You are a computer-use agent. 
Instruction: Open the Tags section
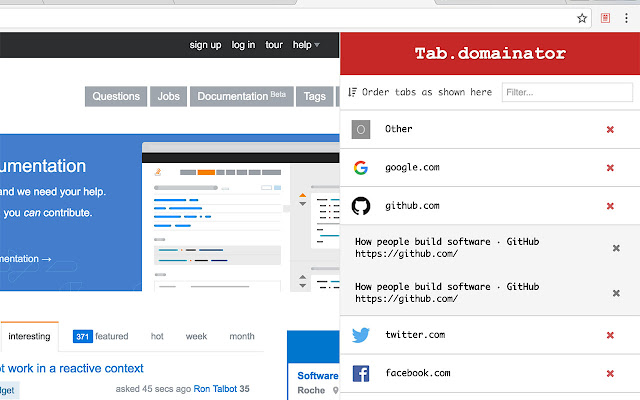314,96
